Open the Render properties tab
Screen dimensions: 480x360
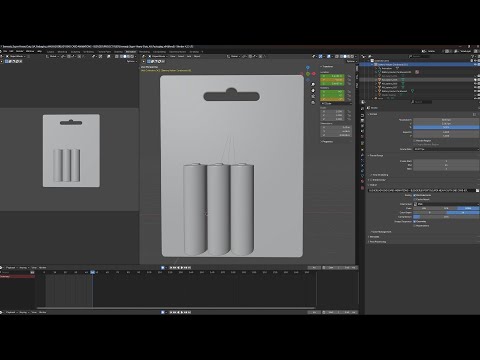362,116
